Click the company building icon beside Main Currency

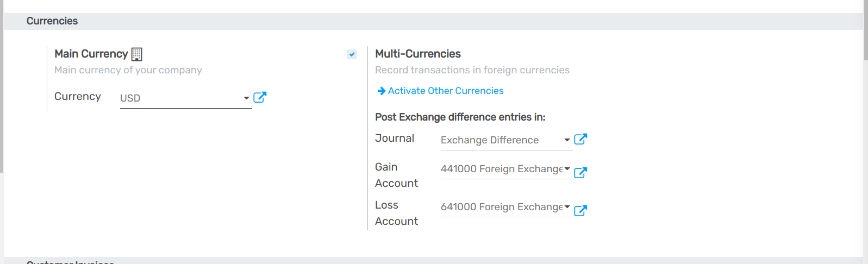(137, 54)
